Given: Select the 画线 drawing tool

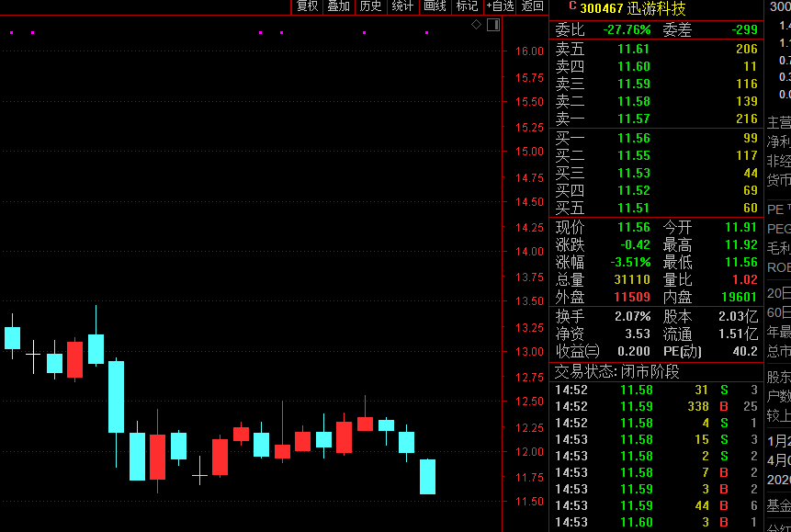Looking at the screenshot, I should tap(435, 6).
